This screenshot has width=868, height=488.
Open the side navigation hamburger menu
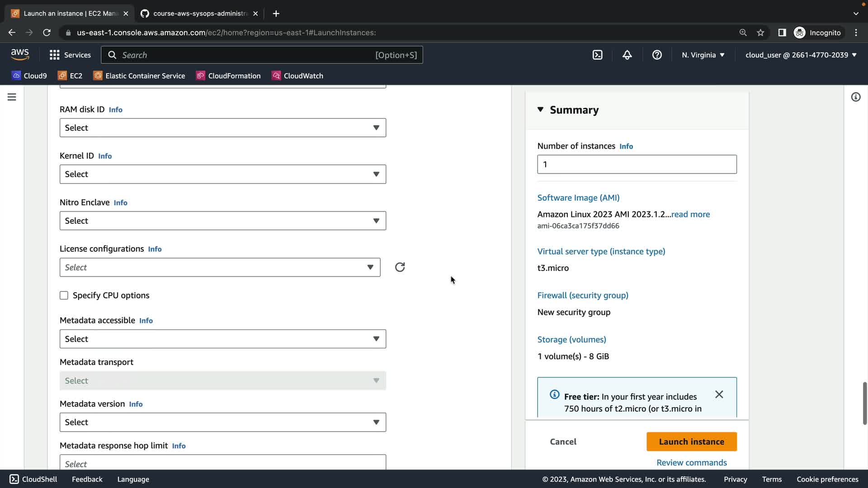pyautogui.click(x=12, y=97)
